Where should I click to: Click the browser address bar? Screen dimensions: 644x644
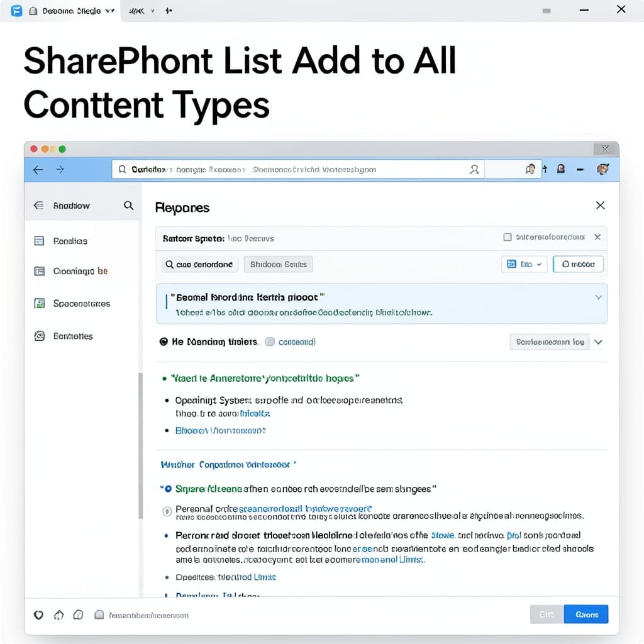pos(297,169)
